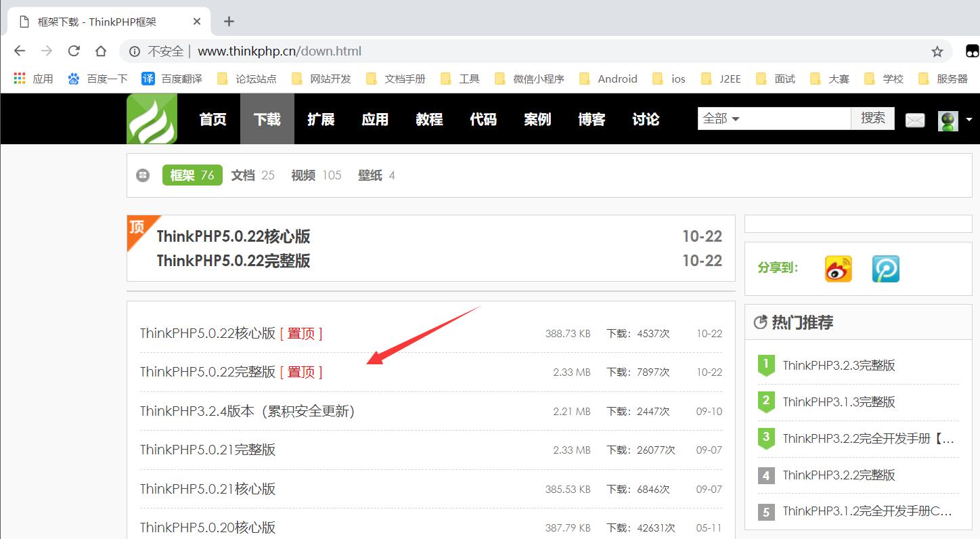Open the 应用 apps shortcut in bookmarks bar
Viewport: 980px width, 539px height.
33,79
